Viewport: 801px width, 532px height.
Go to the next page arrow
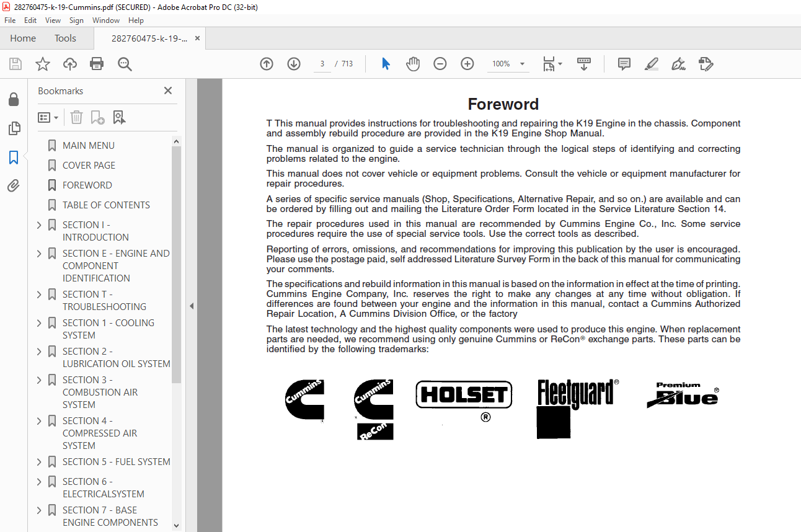(294, 64)
